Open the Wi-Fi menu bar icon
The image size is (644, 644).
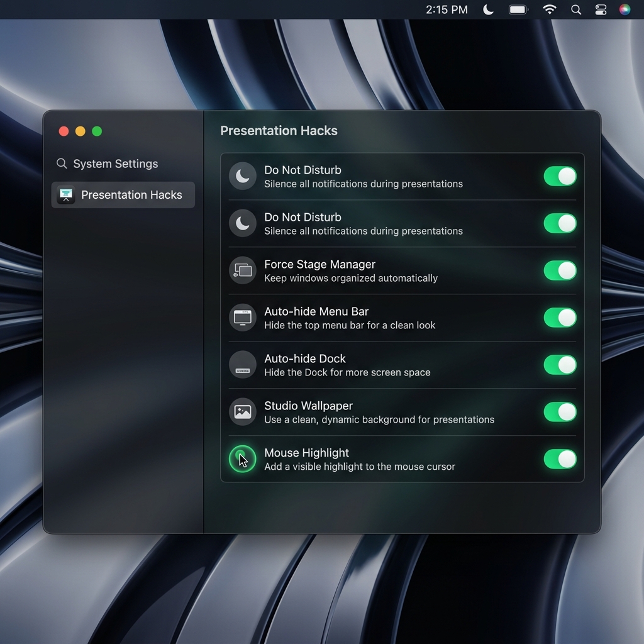tap(550, 9)
